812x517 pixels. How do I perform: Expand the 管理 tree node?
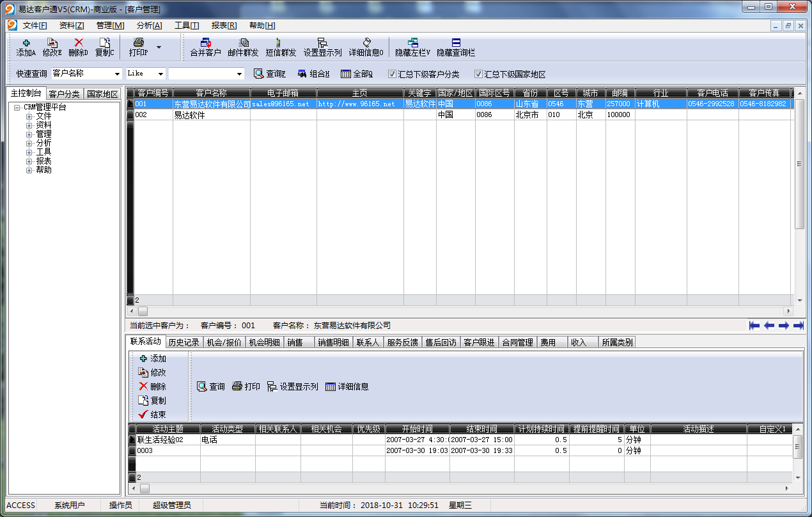pyautogui.click(x=29, y=134)
